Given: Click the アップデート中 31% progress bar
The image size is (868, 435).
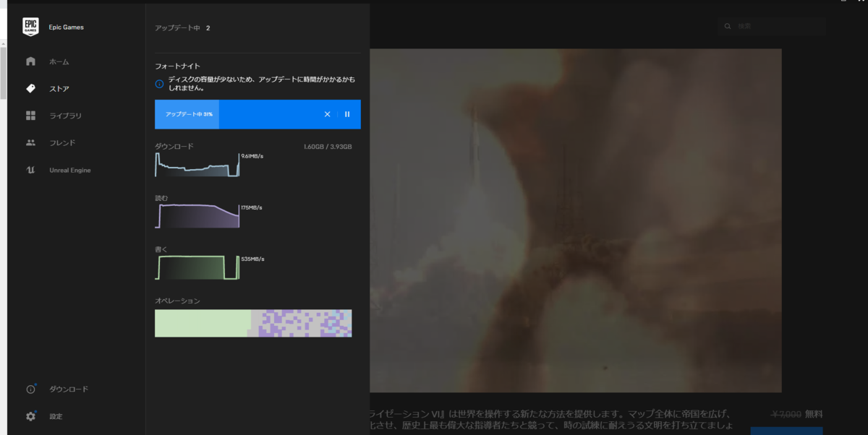Looking at the screenshot, I should [x=258, y=114].
